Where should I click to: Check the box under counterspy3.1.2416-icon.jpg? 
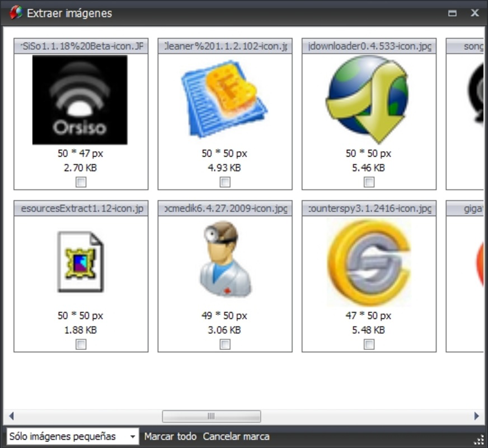369,345
